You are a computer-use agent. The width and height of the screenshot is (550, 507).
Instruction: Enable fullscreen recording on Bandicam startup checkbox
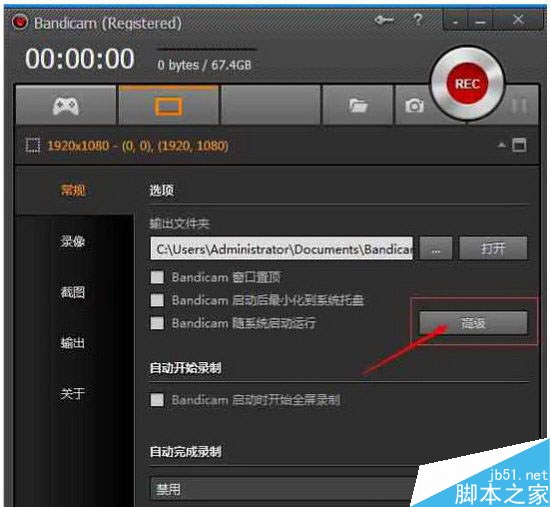pos(157,400)
